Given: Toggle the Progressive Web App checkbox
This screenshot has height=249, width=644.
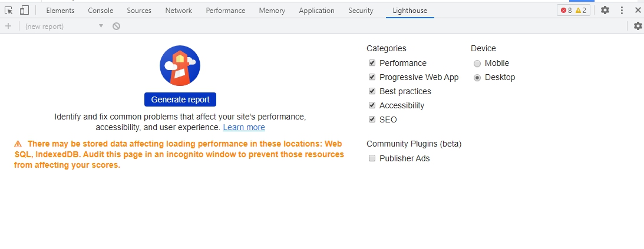Looking at the screenshot, I should [x=372, y=77].
